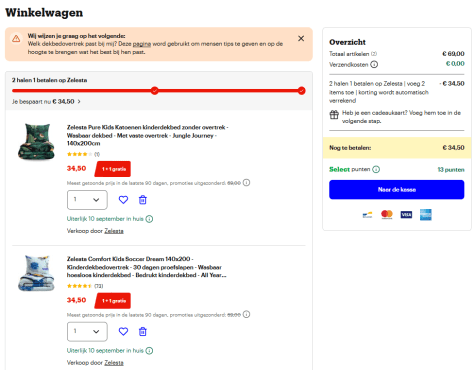Show Select punten info icon
The height and width of the screenshot is (370, 475).
[376, 169]
